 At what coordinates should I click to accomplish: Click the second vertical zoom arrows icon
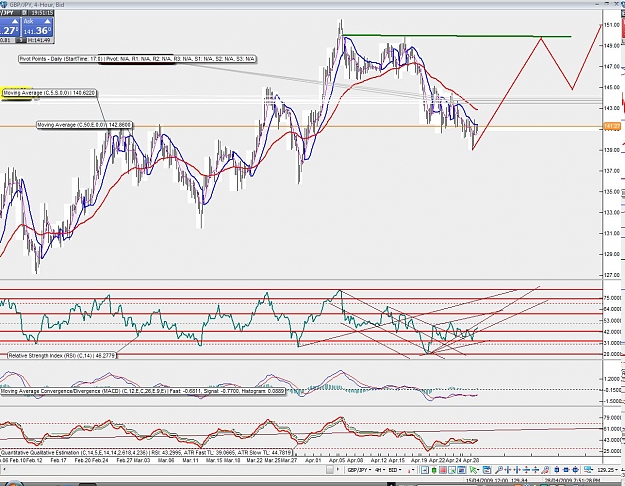(535, 470)
